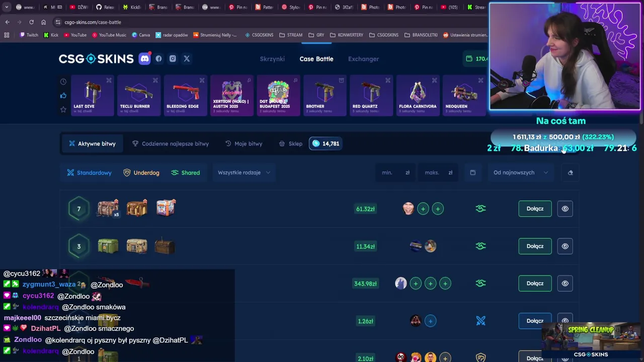Open the Canva bookmark
This screenshot has height=362, width=644.
click(141, 35)
